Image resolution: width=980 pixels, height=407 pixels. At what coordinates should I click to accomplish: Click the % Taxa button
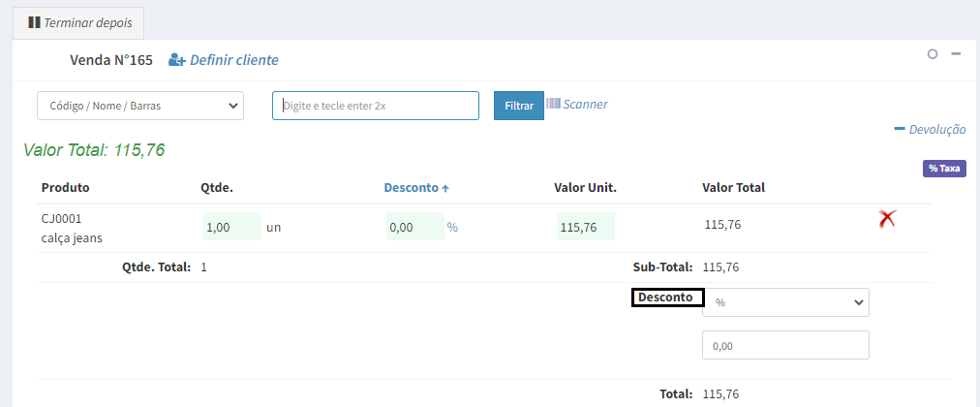[943, 169]
